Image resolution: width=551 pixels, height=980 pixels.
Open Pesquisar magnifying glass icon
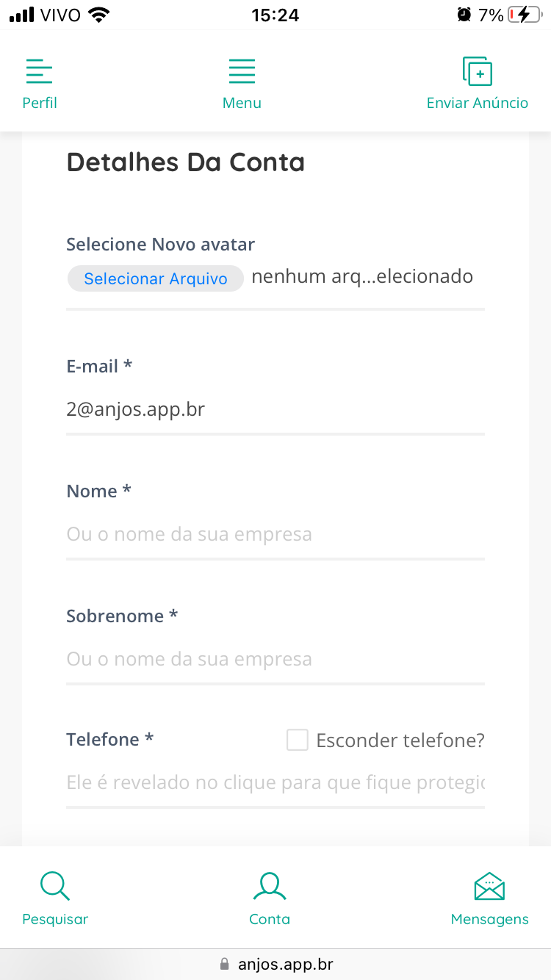[x=54, y=886]
